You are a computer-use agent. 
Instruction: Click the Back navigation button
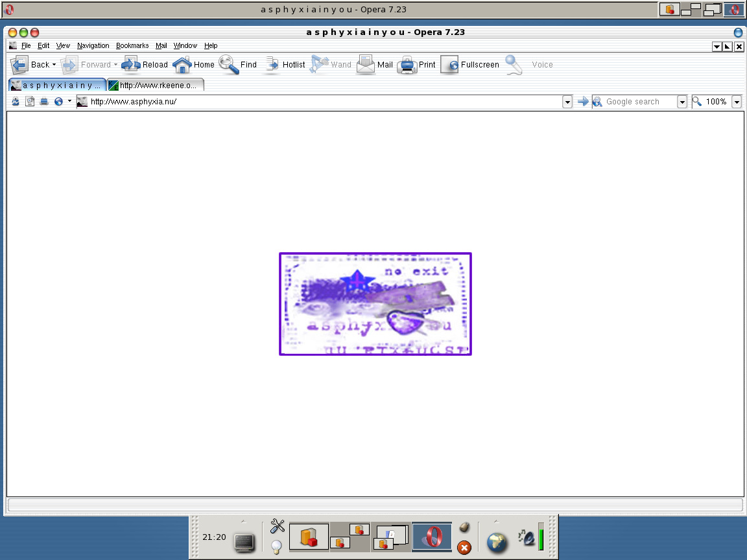click(x=33, y=65)
